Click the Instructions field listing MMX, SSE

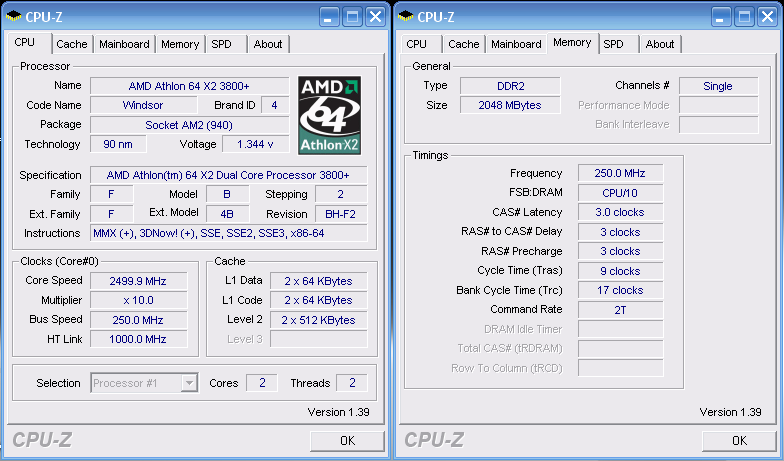228,233
